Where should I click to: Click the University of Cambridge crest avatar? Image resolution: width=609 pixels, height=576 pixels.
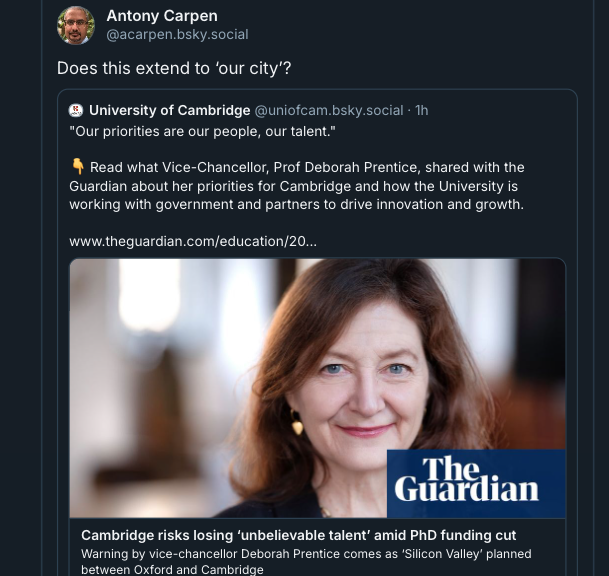click(76, 110)
